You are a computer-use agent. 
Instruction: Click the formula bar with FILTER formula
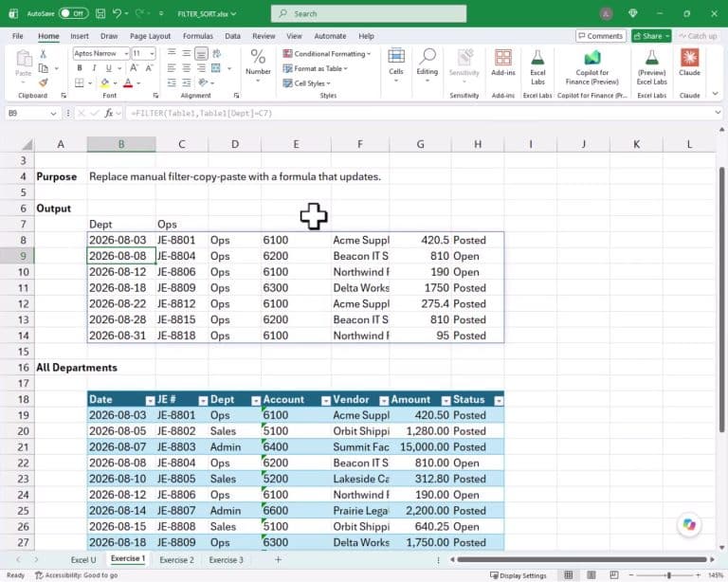click(420, 113)
